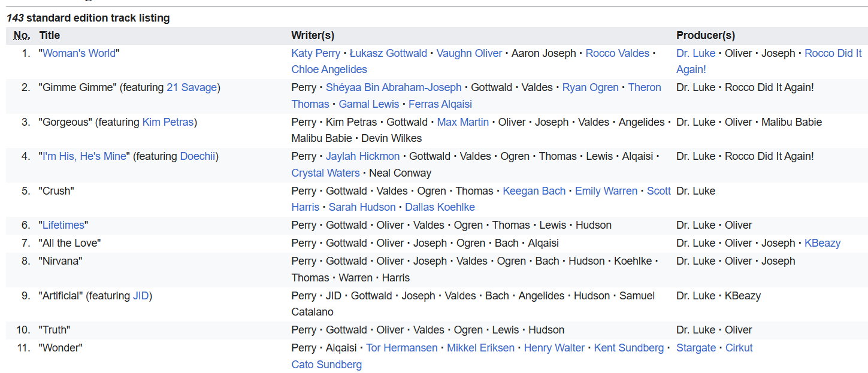The image size is (868, 373).
Task: Open the Sarah Hudson link
Action: [362, 207]
